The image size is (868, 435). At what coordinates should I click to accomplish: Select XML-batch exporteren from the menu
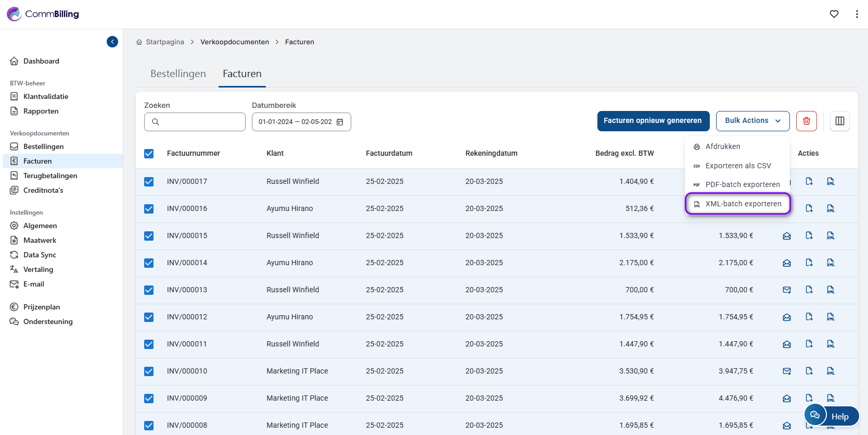(743, 204)
